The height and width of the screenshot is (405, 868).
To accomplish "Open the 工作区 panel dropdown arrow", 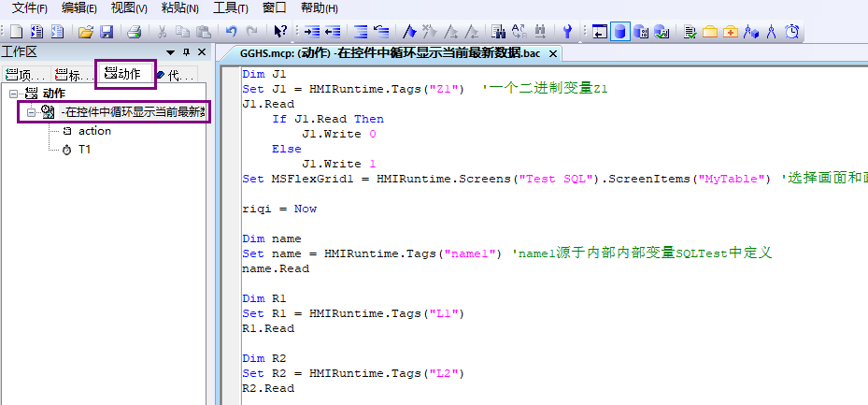I will (x=170, y=52).
